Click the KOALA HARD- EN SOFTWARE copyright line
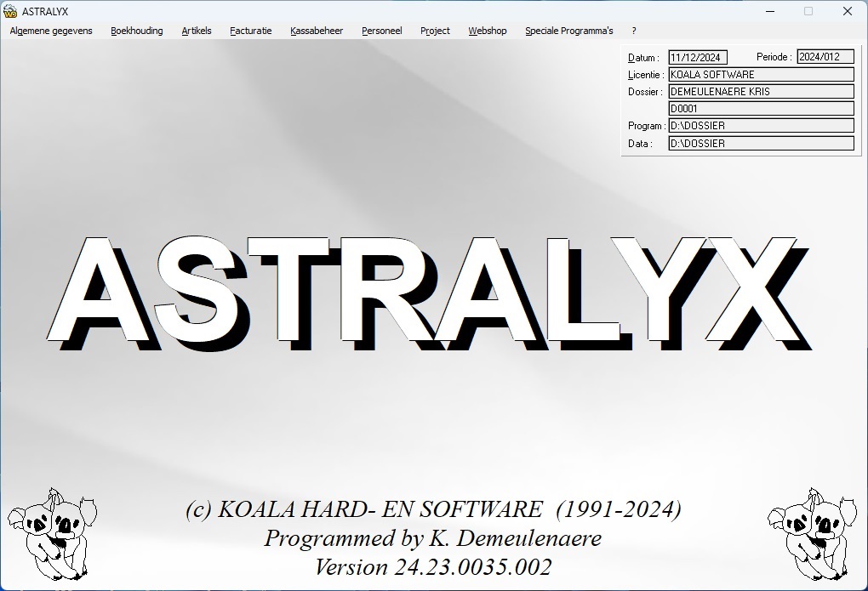The width and height of the screenshot is (868, 591). click(433, 509)
